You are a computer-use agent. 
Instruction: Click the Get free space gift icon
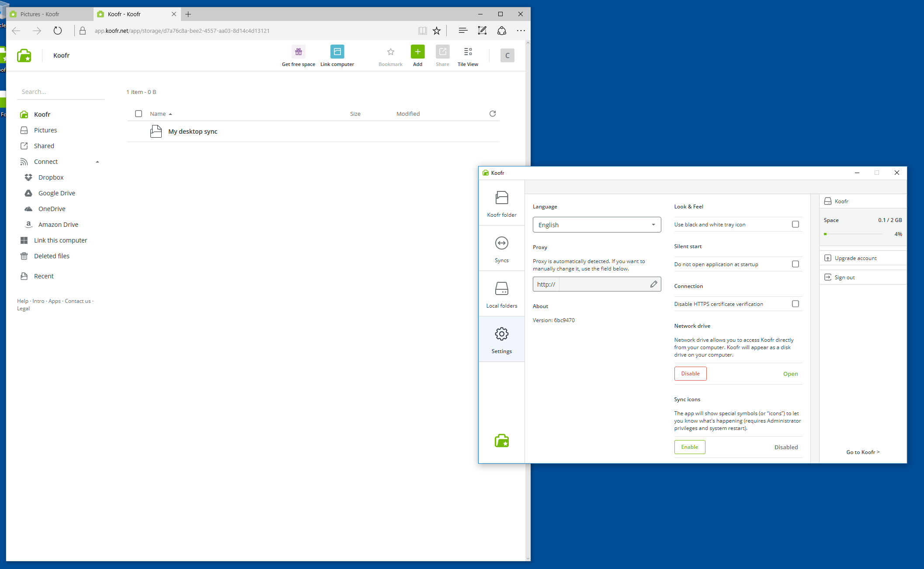(298, 52)
